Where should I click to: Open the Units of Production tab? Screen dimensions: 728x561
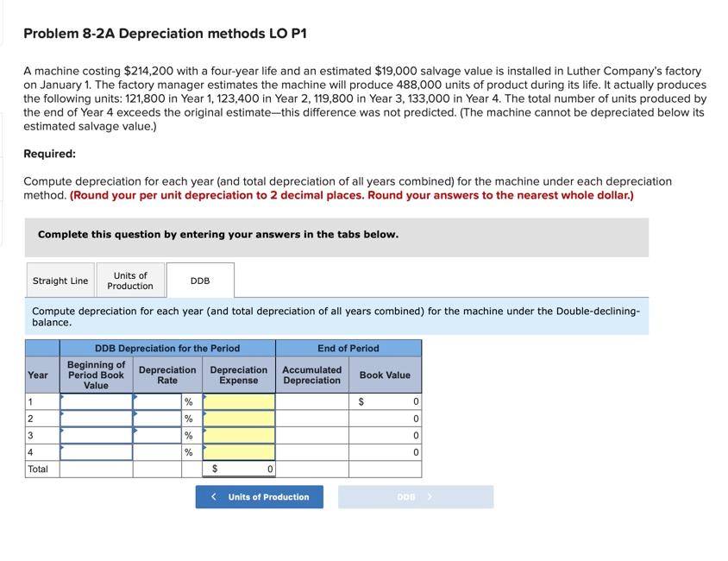(x=130, y=280)
